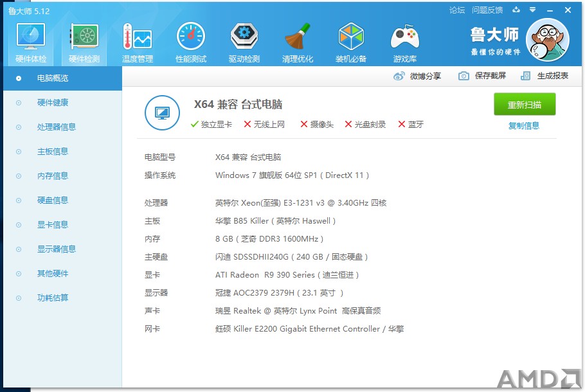Click the 处理器 row label

[x=156, y=203]
